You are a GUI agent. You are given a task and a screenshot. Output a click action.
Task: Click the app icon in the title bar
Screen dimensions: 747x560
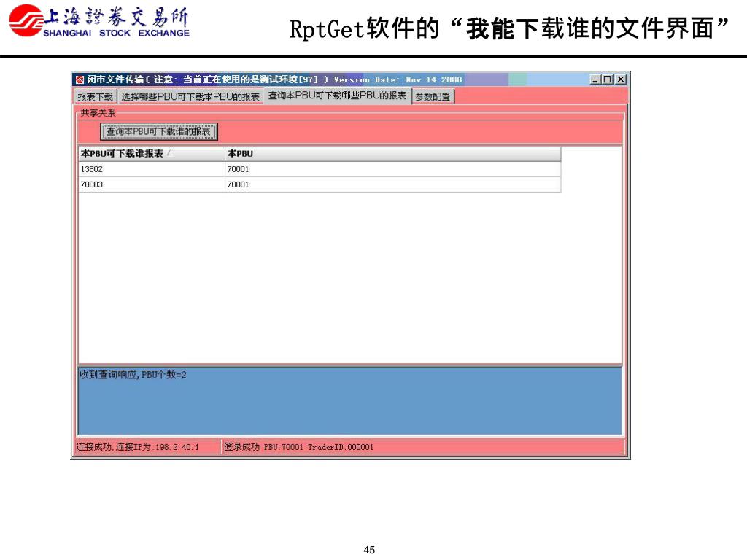[x=80, y=79]
